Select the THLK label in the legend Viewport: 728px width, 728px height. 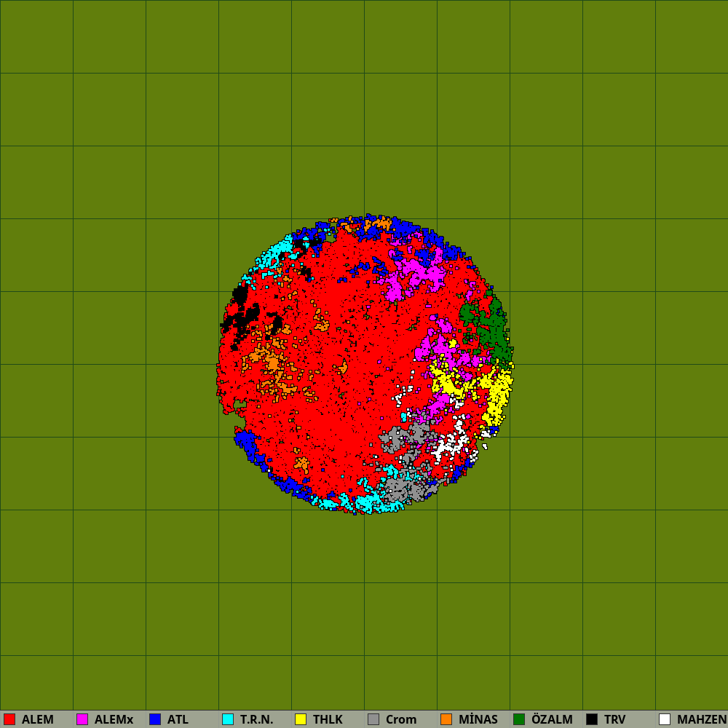[x=328, y=720]
